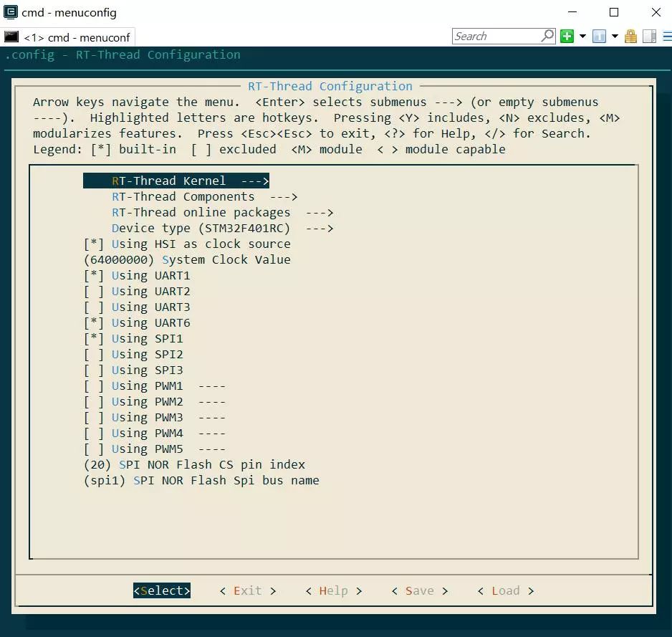Click the RT-Thread Configuration dialog title

[x=330, y=86]
